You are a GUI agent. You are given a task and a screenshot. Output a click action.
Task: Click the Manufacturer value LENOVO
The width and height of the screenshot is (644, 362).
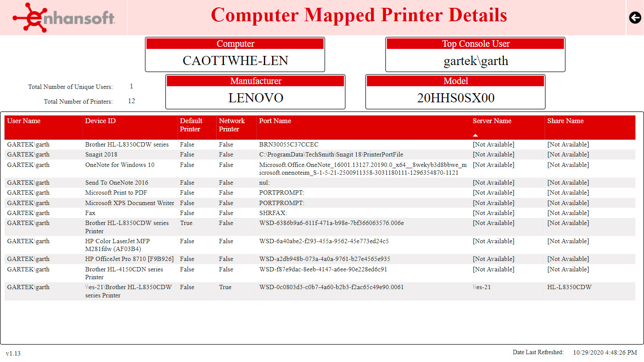(256, 98)
